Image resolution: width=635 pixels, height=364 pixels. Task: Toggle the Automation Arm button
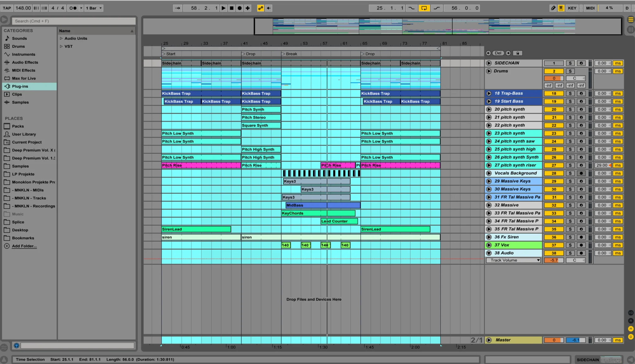pyautogui.click(x=260, y=8)
